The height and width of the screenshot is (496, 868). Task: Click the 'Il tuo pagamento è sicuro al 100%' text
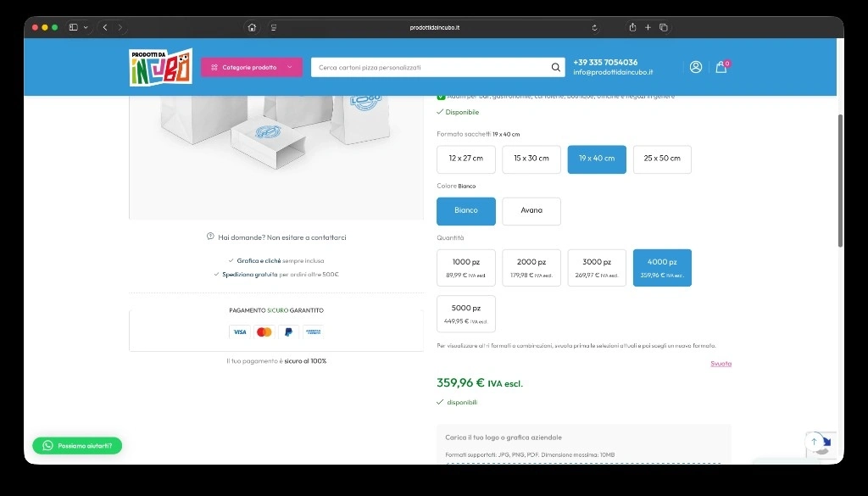(276, 361)
